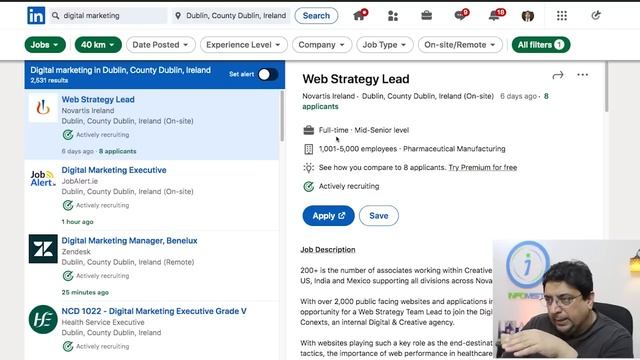Open the more options ellipsis menu
This screenshot has height=360, width=640.
coord(582,75)
